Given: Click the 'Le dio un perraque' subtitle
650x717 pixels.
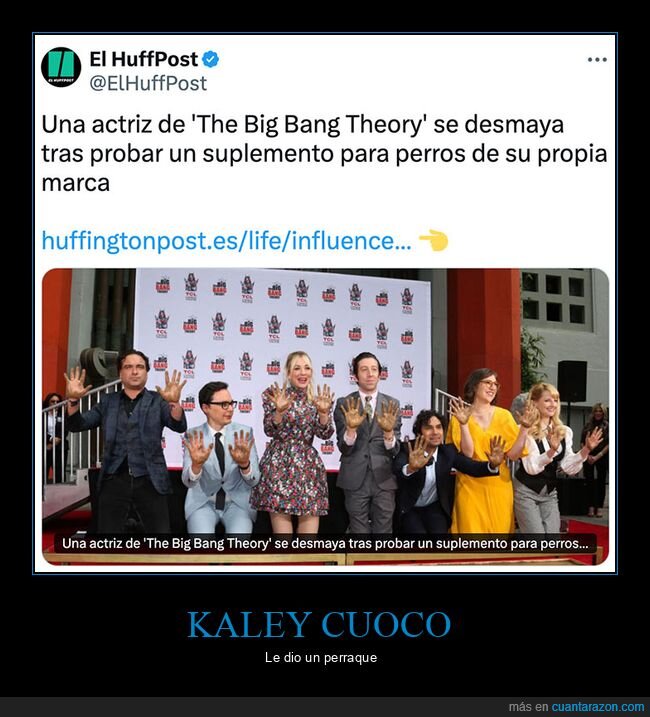Looking at the screenshot, I should point(321,658).
